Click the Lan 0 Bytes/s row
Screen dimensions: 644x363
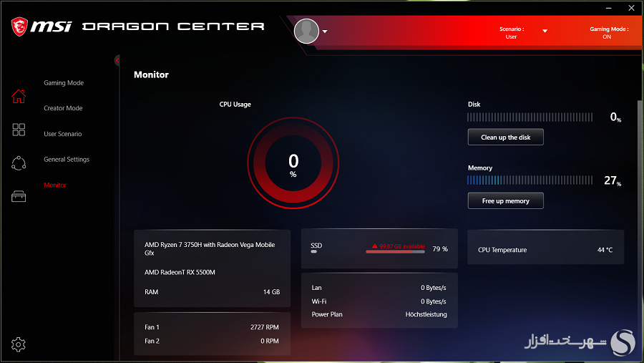click(x=379, y=288)
